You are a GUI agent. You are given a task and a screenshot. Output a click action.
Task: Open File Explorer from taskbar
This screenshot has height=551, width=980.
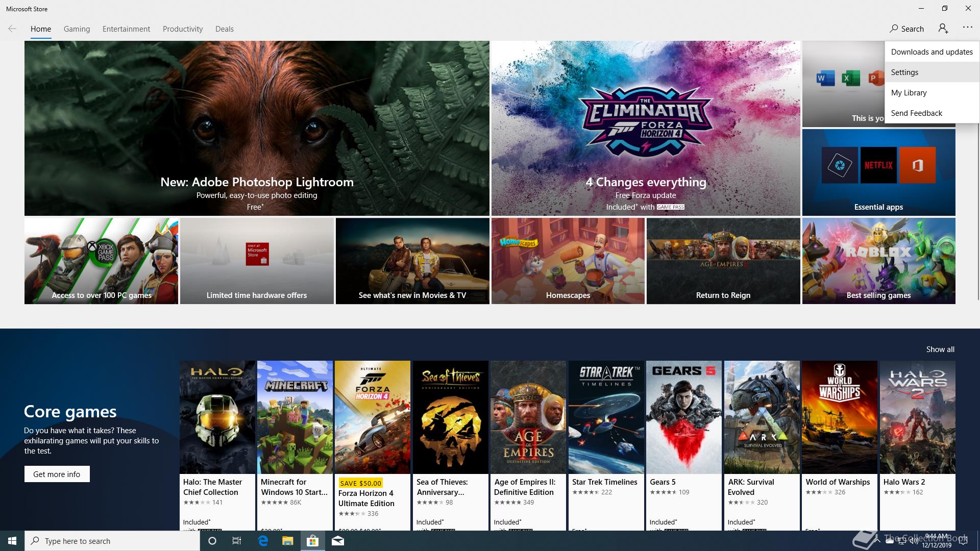(287, 541)
